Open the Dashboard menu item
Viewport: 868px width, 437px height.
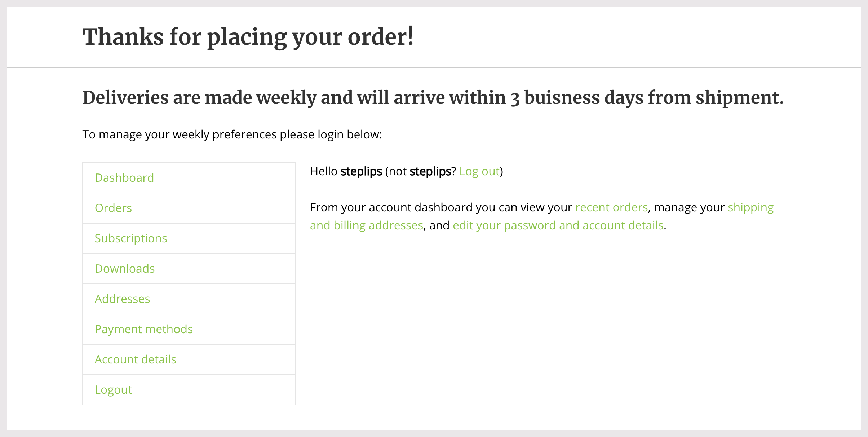click(124, 178)
